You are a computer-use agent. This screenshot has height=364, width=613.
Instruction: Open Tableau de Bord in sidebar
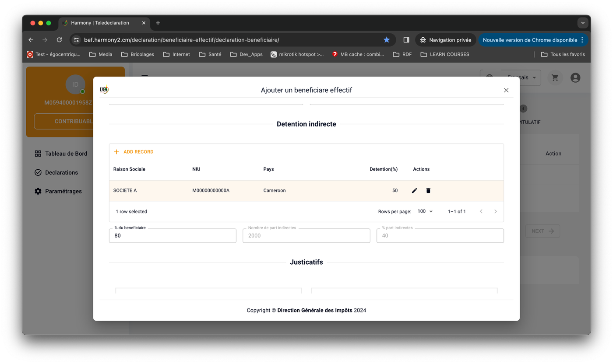(x=61, y=154)
